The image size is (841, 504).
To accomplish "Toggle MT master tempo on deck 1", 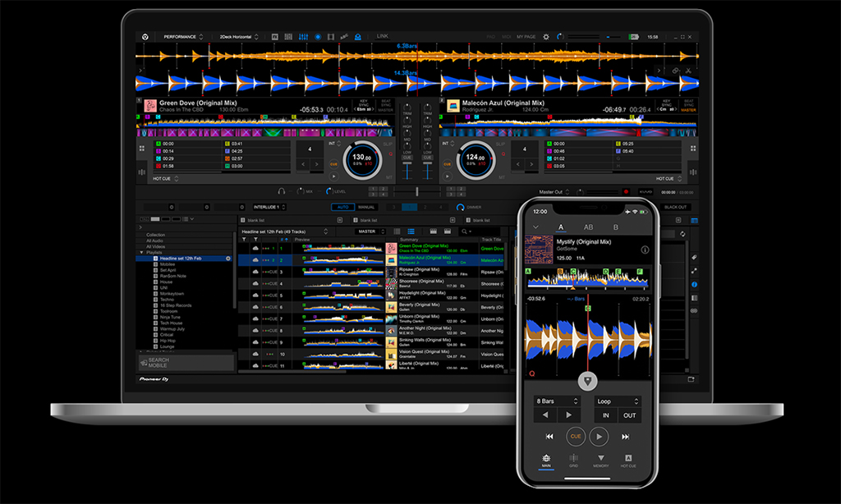I will coord(389,177).
